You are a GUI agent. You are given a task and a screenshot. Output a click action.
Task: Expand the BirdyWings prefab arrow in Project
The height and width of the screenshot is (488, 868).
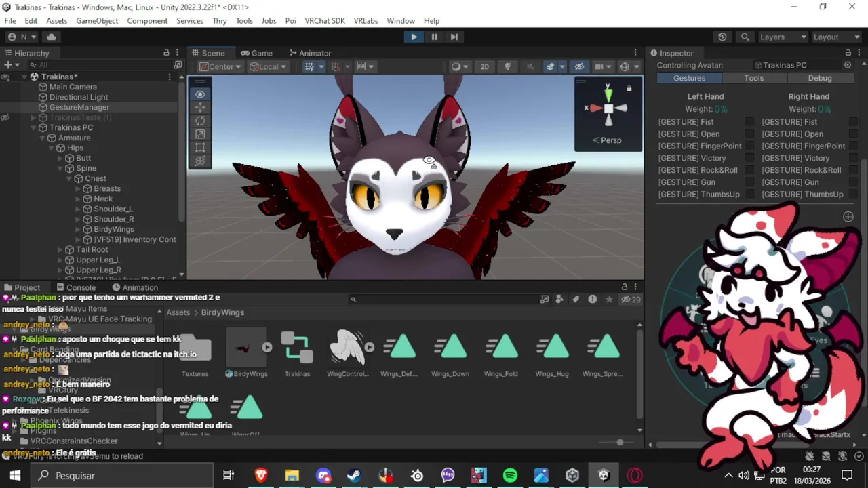pyautogui.click(x=267, y=348)
